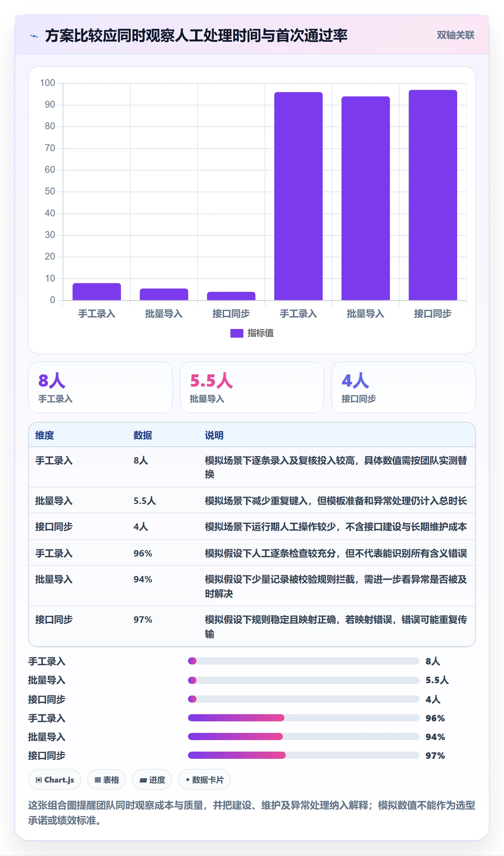This screenshot has height=856, width=504.
Task: Click the 双轴关联 badge in the header
Action: [455, 35]
